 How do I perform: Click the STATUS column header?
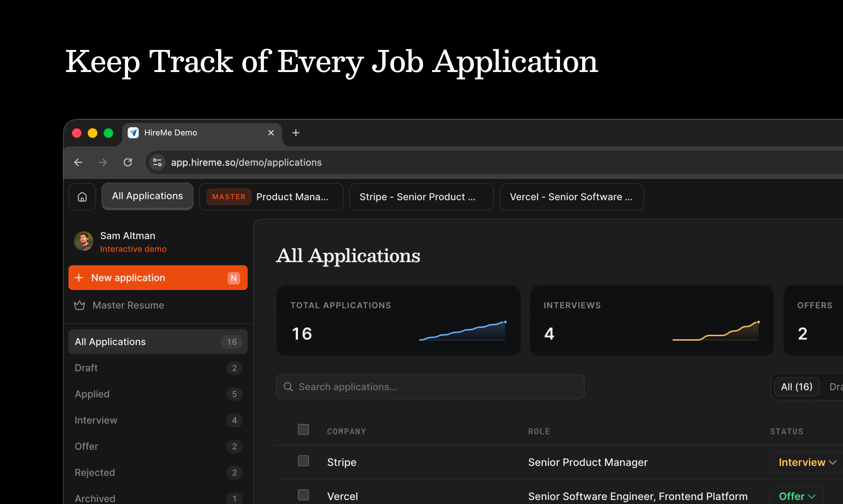787,431
